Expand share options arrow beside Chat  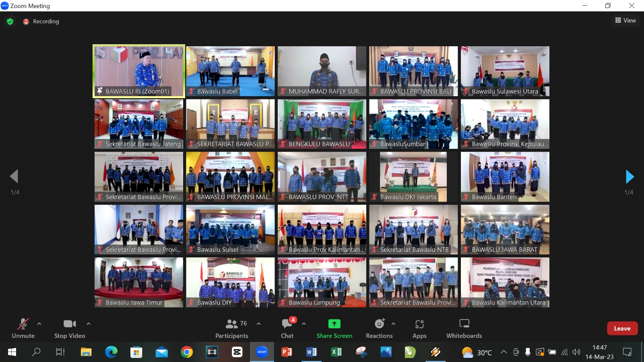(304, 323)
